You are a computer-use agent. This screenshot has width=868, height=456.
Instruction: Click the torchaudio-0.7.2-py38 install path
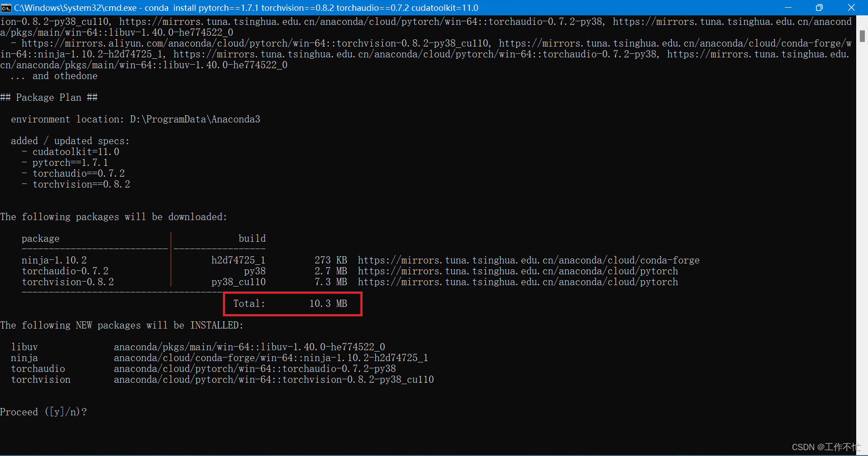coord(255,369)
